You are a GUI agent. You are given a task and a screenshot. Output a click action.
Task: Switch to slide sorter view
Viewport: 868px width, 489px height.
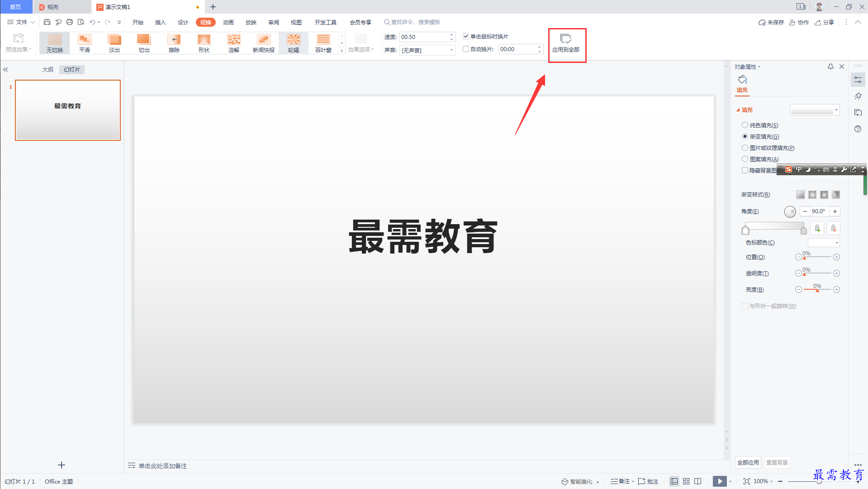pyautogui.click(x=686, y=481)
